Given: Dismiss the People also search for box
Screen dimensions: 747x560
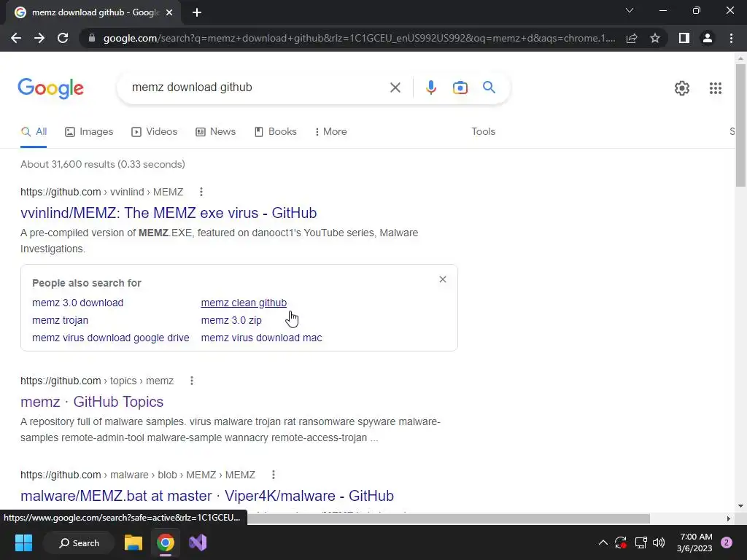Looking at the screenshot, I should click(443, 279).
